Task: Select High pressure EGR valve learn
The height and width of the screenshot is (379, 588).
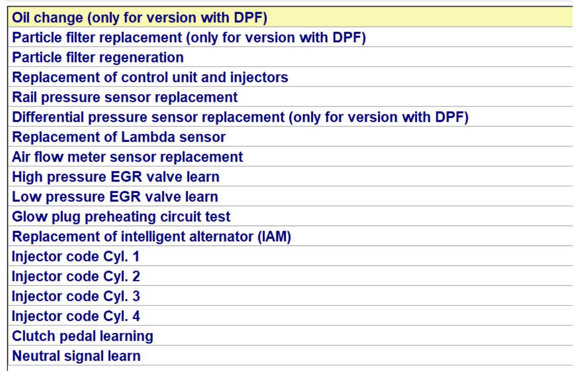Action: [290, 176]
